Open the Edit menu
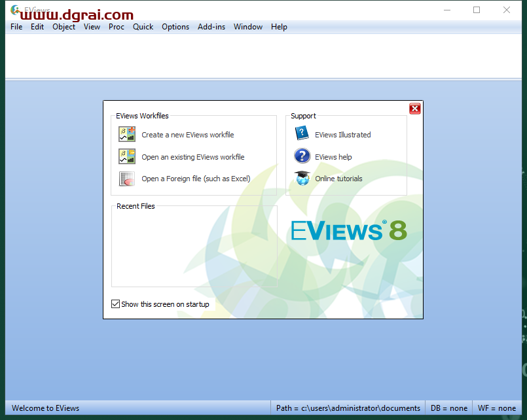Viewport: 527px width, 420px height. (x=37, y=27)
